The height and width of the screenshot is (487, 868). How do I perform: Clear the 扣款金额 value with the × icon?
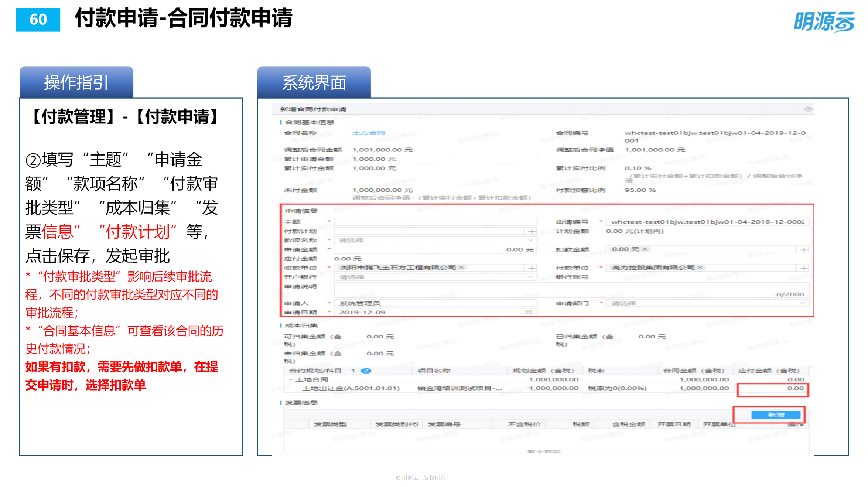pos(645,249)
